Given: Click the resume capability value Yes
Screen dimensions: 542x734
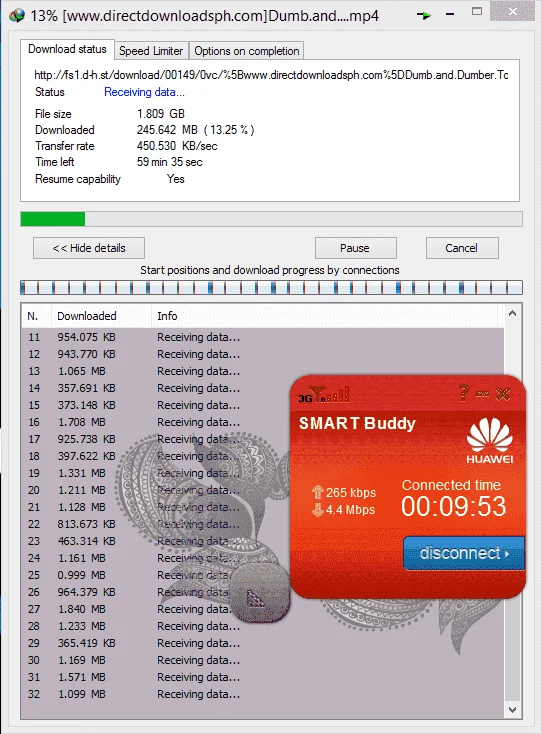Looking at the screenshot, I should (176, 179).
